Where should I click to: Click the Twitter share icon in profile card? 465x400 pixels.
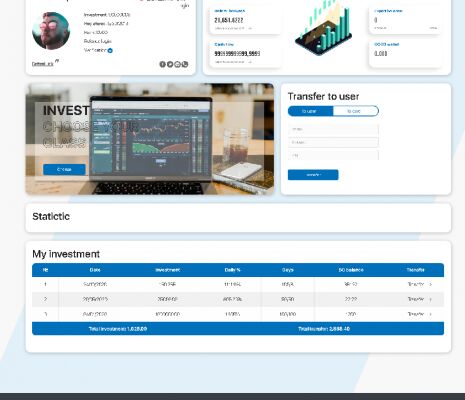click(x=170, y=64)
